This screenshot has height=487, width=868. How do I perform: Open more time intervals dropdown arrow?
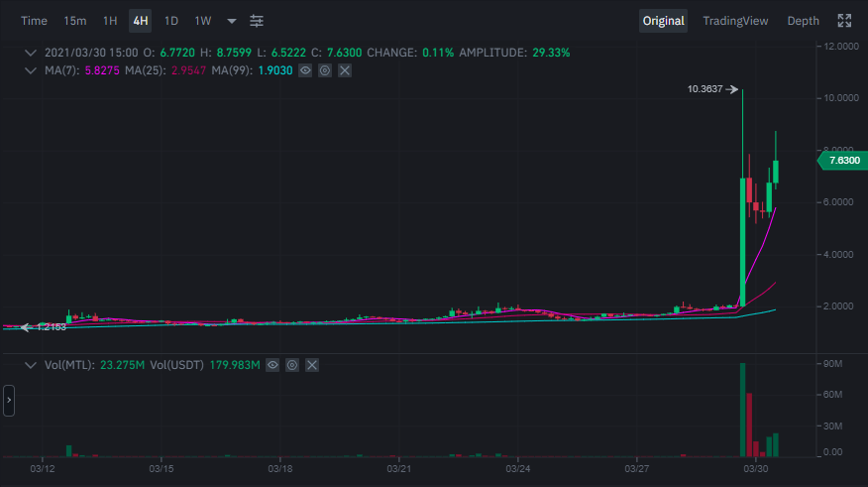click(232, 21)
